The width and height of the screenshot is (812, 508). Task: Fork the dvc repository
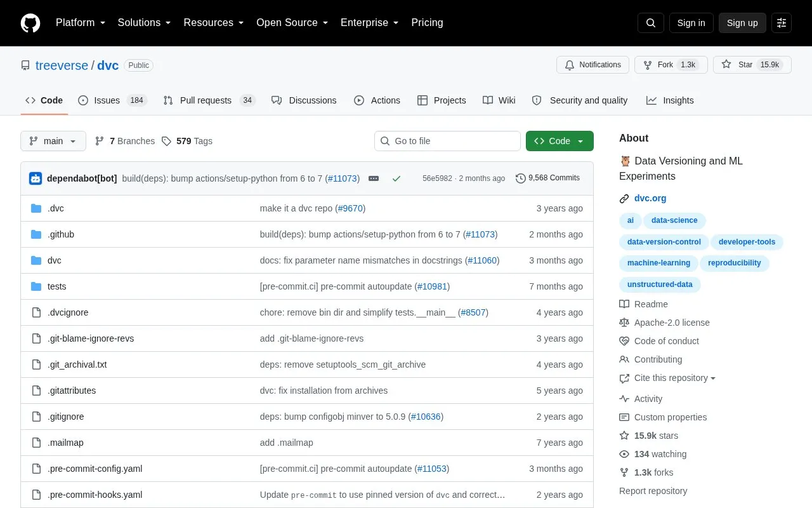[671, 65]
